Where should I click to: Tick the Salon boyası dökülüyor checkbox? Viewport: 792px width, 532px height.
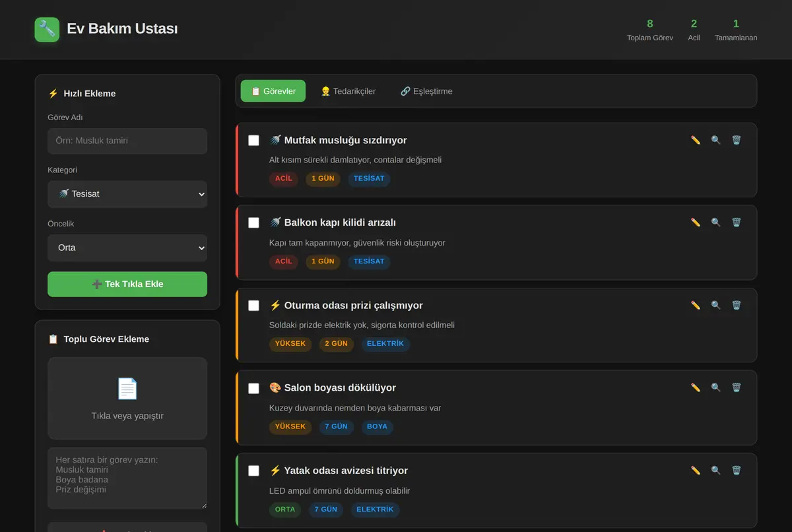(x=253, y=388)
